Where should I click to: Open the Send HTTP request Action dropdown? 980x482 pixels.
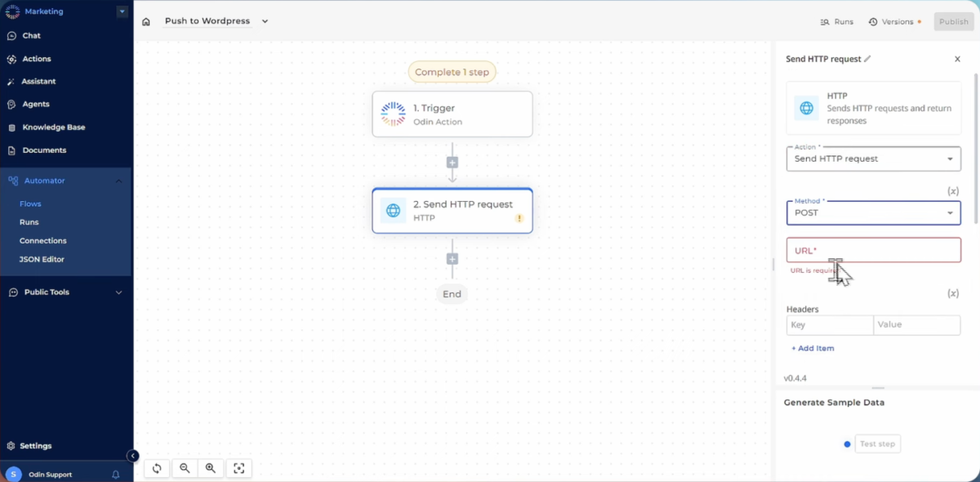(873, 158)
